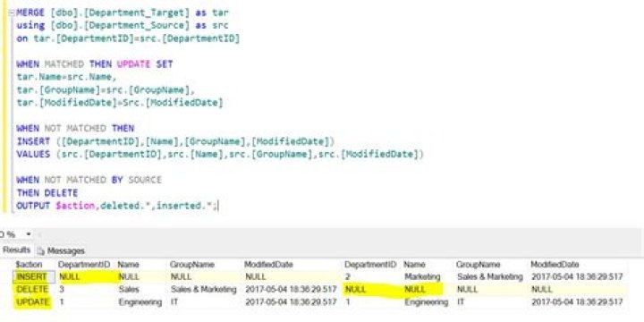Select the Marketing name cell
This screenshot has width=644, height=322.
(422, 276)
